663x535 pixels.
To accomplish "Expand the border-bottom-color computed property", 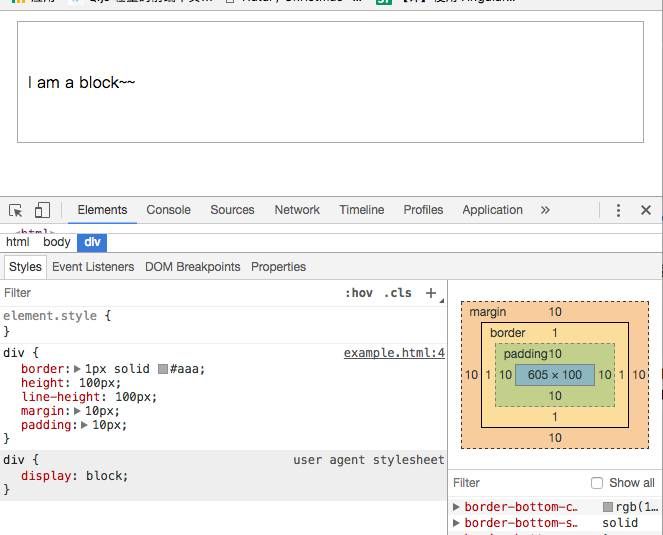I will [456, 506].
